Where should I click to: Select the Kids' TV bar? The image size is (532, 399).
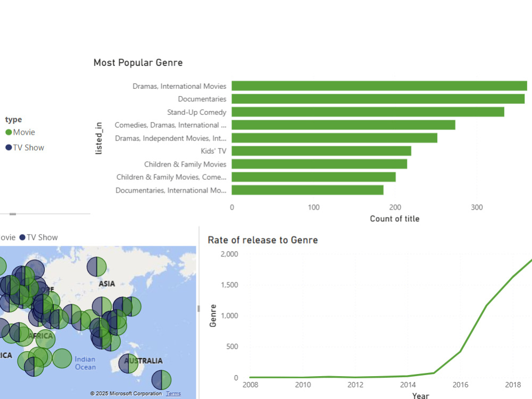pos(321,151)
